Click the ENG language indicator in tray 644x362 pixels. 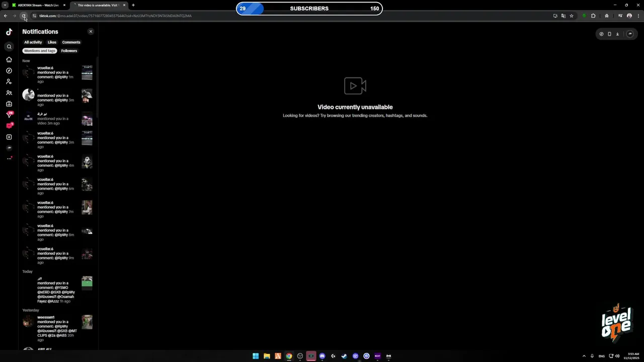(601, 356)
